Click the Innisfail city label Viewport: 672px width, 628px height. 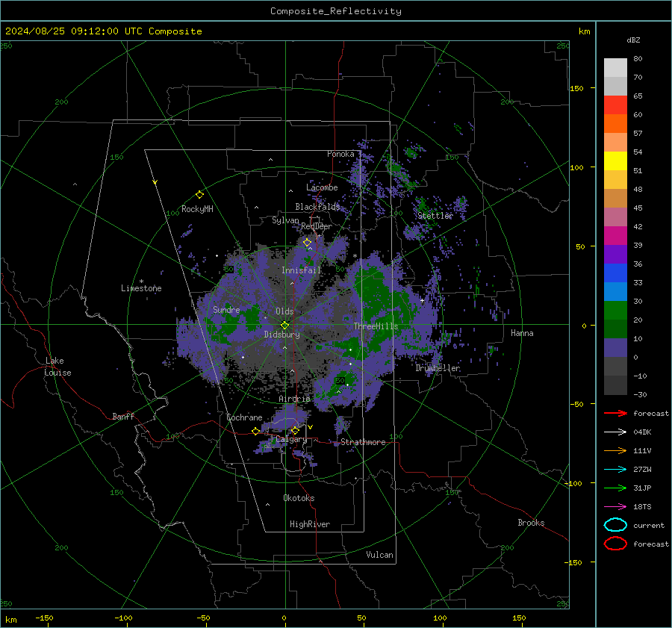[302, 270]
